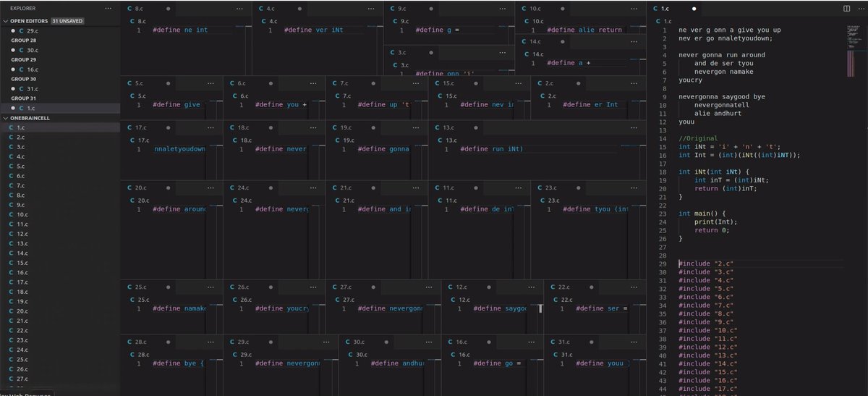
Task: Open 30.c under Group 28 in Open Editors
Action: pos(59,50)
